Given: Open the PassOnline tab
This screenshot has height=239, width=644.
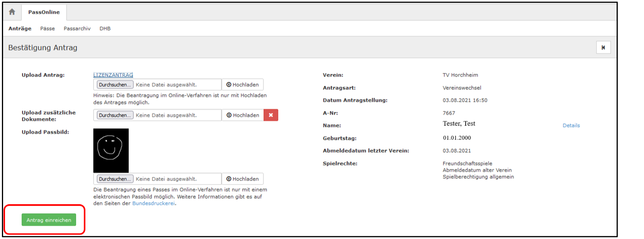Looking at the screenshot, I should click(x=44, y=12).
